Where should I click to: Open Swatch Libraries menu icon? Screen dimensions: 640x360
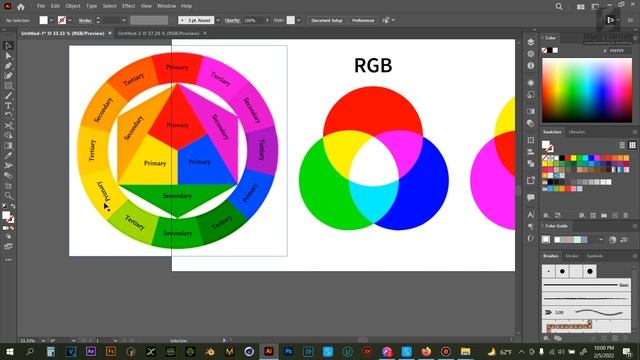(x=546, y=215)
